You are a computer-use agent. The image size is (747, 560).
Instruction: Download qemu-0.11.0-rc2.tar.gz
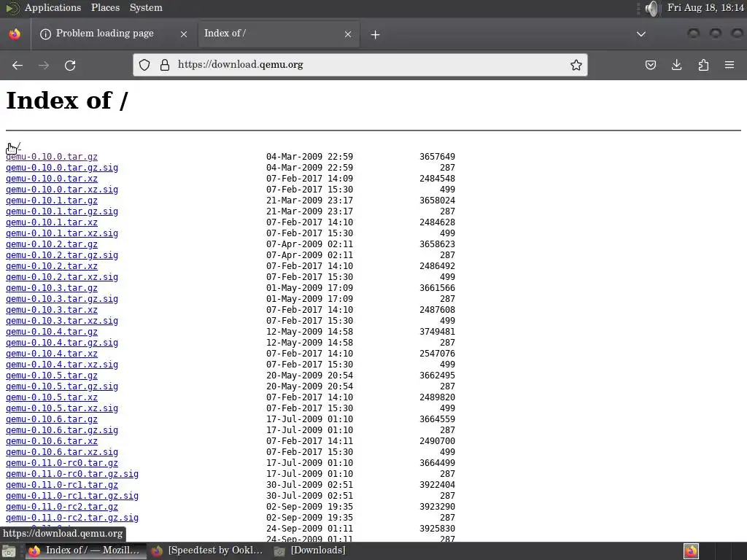point(62,507)
